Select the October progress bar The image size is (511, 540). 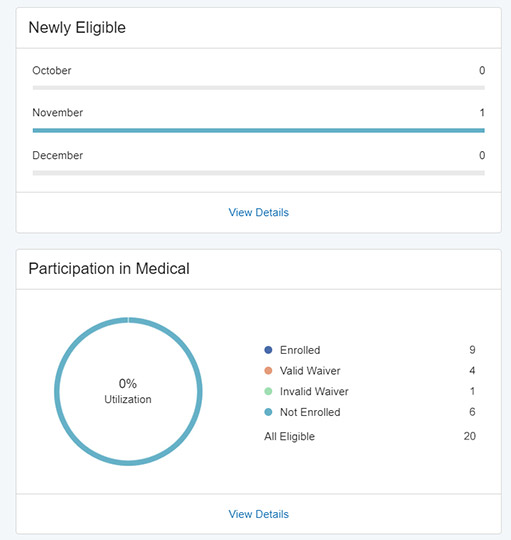(x=259, y=88)
